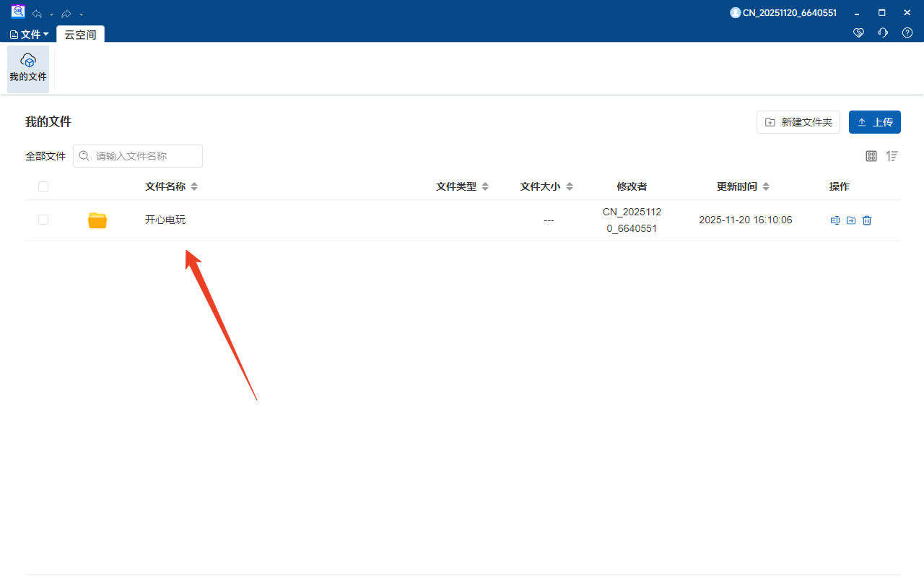This screenshot has width=924, height=578.
Task: Move 开心电玩 with the move-to-folder icon
Action: coord(850,220)
